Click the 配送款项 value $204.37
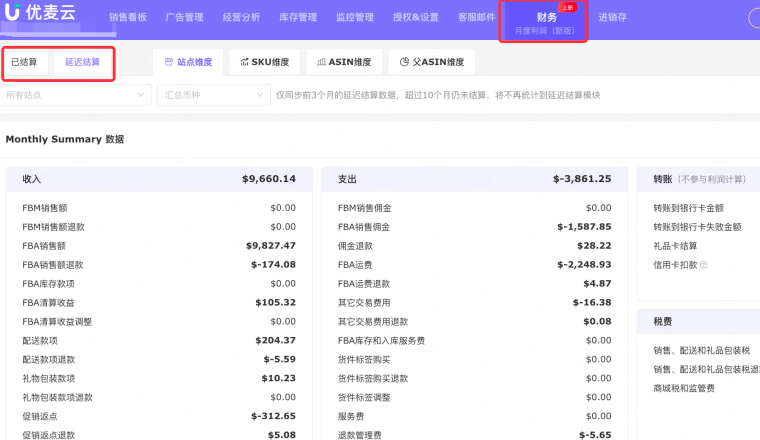The width and height of the screenshot is (760, 440). 276,340
